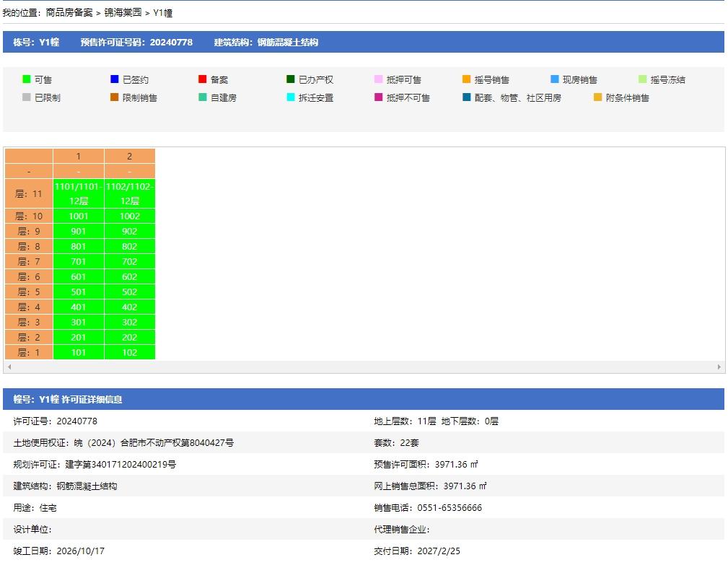Select unit 601
Image resolution: width=728 pixels, height=565 pixels.
79,276
